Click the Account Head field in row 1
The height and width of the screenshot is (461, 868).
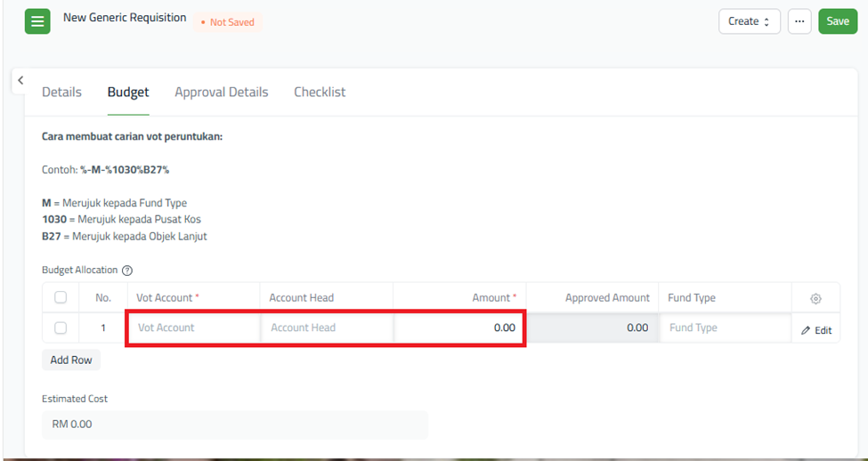[326, 328]
